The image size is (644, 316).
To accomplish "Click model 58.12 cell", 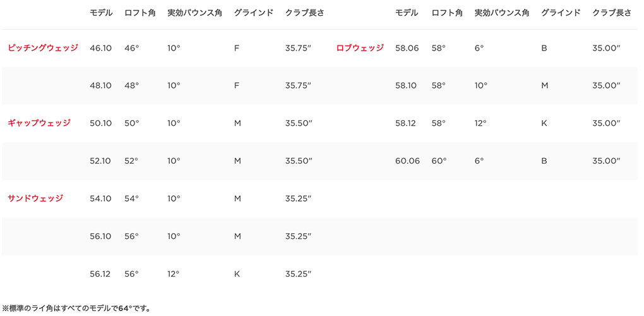I will 406,123.
